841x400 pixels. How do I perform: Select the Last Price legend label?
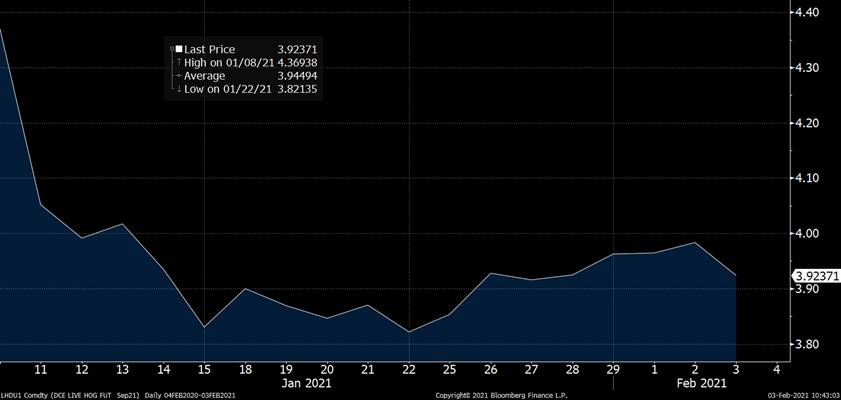(210, 49)
